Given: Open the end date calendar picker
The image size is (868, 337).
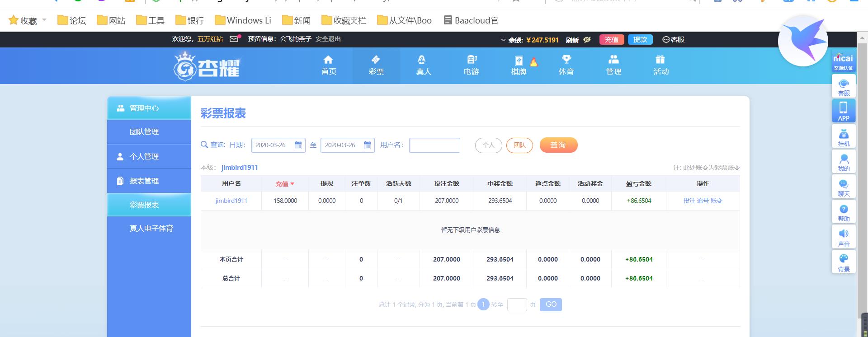Looking at the screenshot, I should (x=367, y=145).
